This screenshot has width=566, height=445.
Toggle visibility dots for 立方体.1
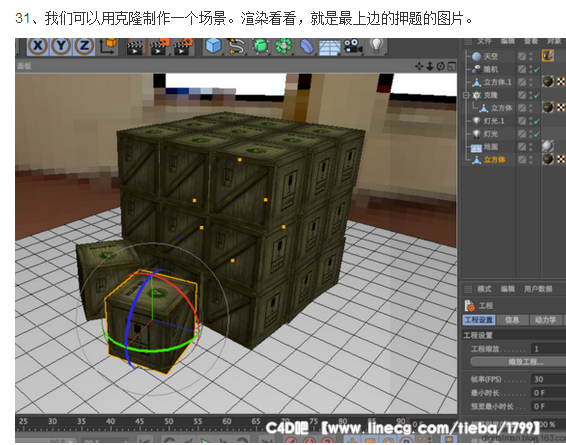pyautogui.click(x=531, y=82)
